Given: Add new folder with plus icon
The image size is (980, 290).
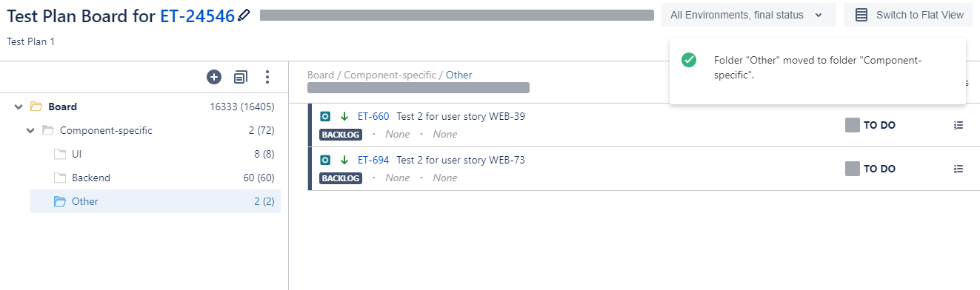Looking at the screenshot, I should (213, 76).
